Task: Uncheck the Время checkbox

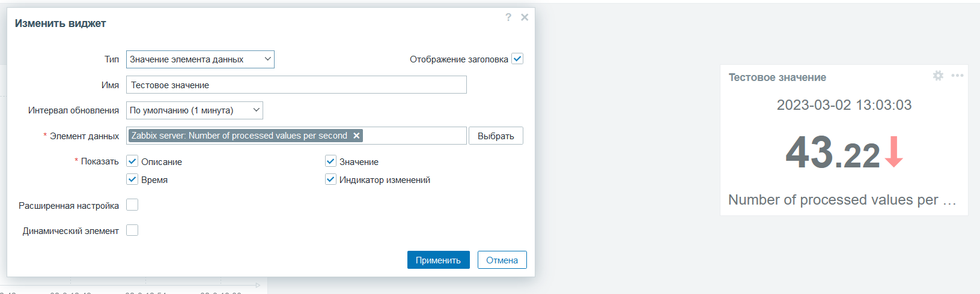Action: [132, 179]
